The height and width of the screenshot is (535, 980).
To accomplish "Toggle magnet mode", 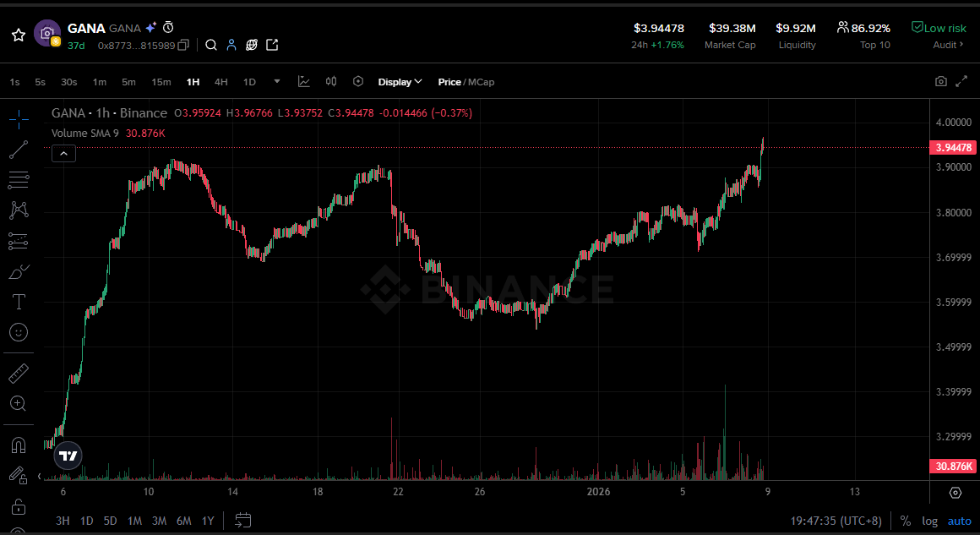I will click(19, 445).
